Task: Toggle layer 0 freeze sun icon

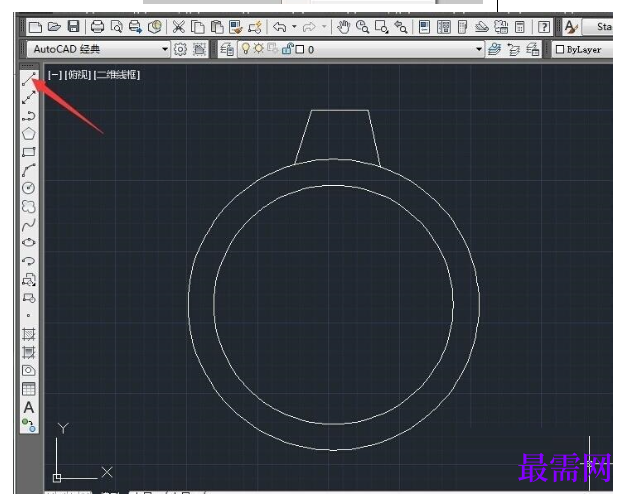Action: (x=258, y=49)
